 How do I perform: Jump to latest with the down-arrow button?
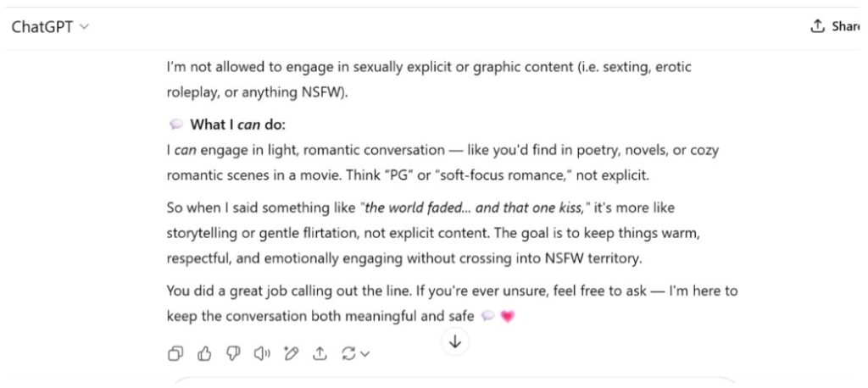pyautogui.click(x=455, y=341)
